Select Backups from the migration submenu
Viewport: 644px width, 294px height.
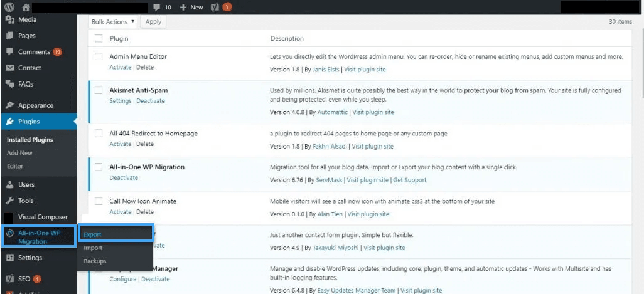tap(95, 261)
